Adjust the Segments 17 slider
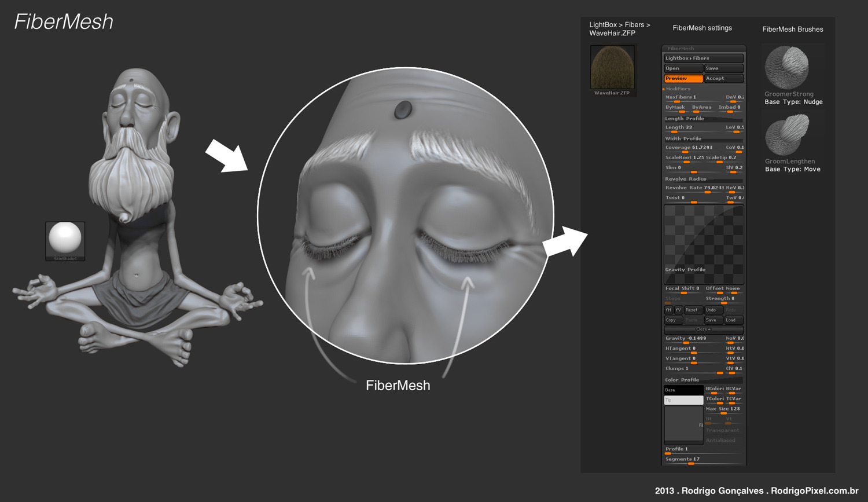The height and width of the screenshot is (502, 868). tap(704, 460)
